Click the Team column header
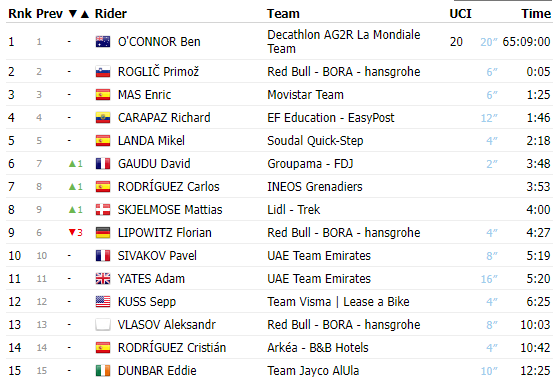Screen dimensions: 558x381 pyautogui.click(x=283, y=14)
